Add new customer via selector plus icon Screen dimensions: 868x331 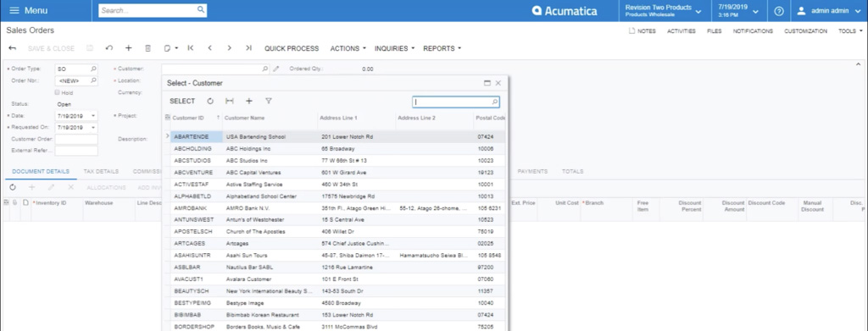pyautogui.click(x=249, y=101)
